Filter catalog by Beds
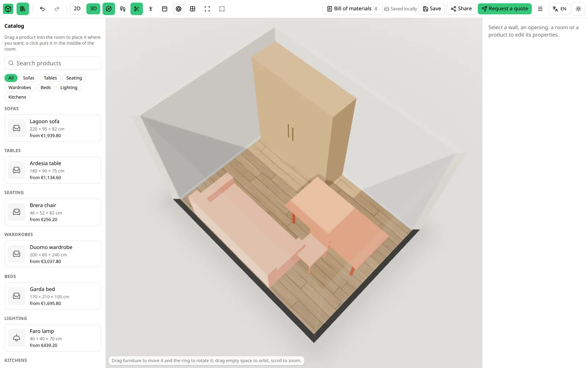The height and width of the screenshot is (368, 588). pos(46,88)
